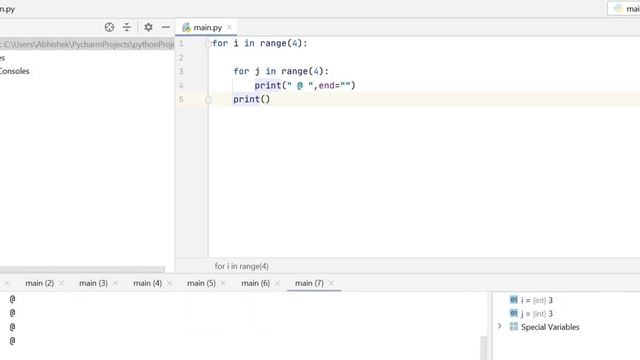This screenshot has height=360, width=640.
Task: Select the Consoles item in Project tree
Action: pos(14,71)
